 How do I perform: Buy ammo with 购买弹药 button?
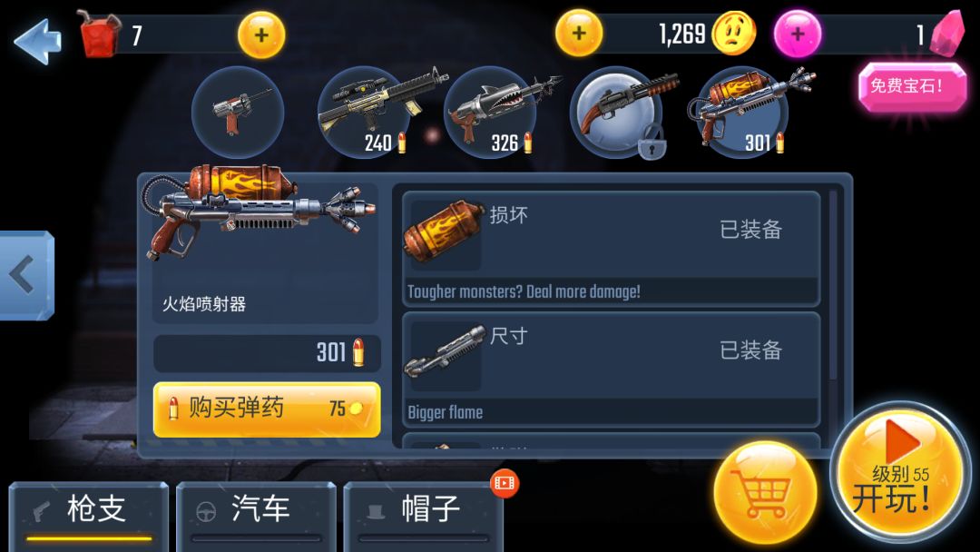[267, 409]
